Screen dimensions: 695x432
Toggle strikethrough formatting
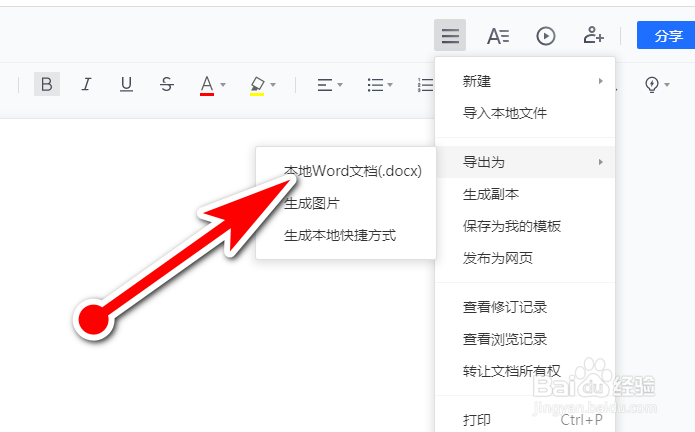click(x=167, y=84)
